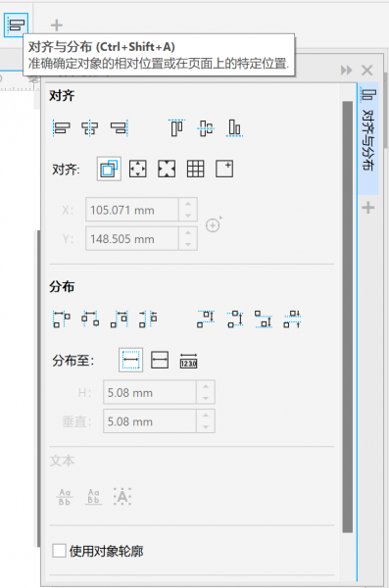
Task: Click the Align Right icon
Action: click(x=119, y=127)
